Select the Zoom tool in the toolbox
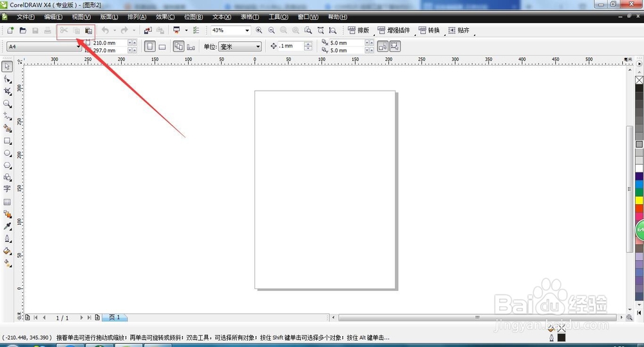Image resolution: width=644 pixels, height=347 pixels. pyautogui.click(x=7, y=104)
